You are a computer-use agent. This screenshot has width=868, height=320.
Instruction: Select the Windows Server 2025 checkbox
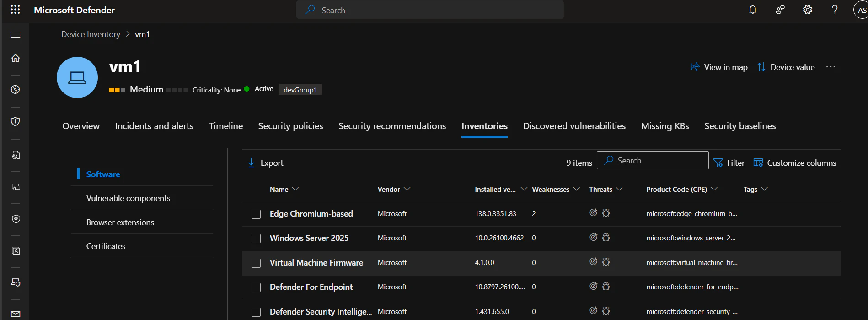pos(256,239)
